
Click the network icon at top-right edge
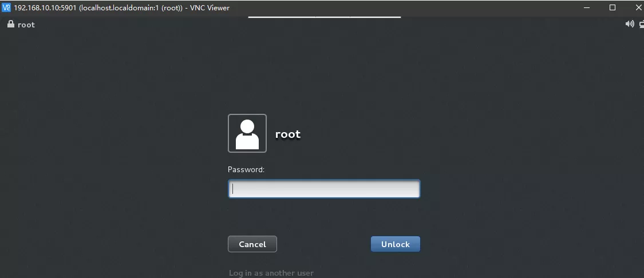point(641,24)
